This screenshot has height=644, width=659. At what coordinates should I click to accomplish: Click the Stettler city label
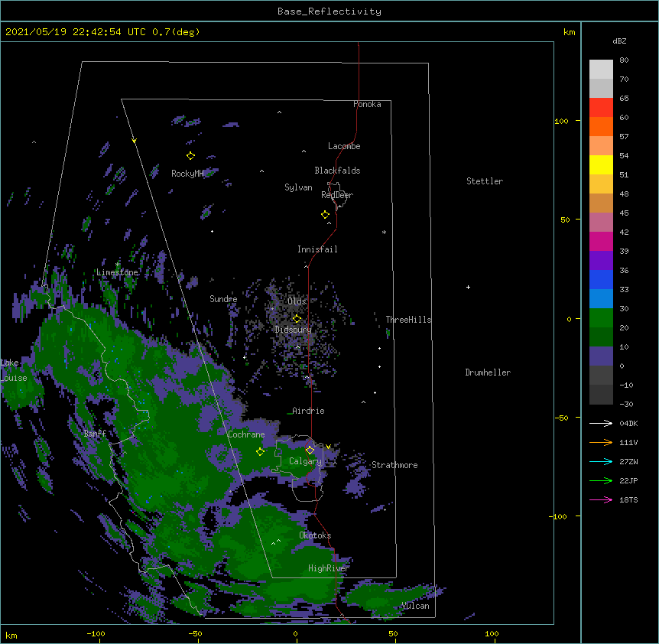click(x=485, y=181)
